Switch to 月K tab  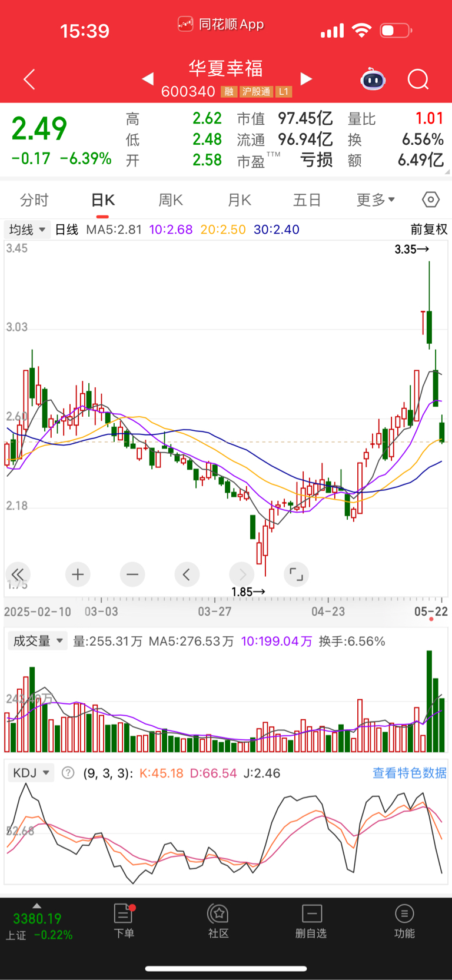point(240,200)
